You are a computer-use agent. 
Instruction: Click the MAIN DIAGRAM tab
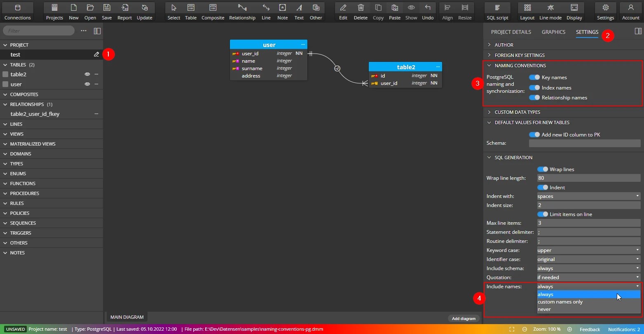(126, 317)
